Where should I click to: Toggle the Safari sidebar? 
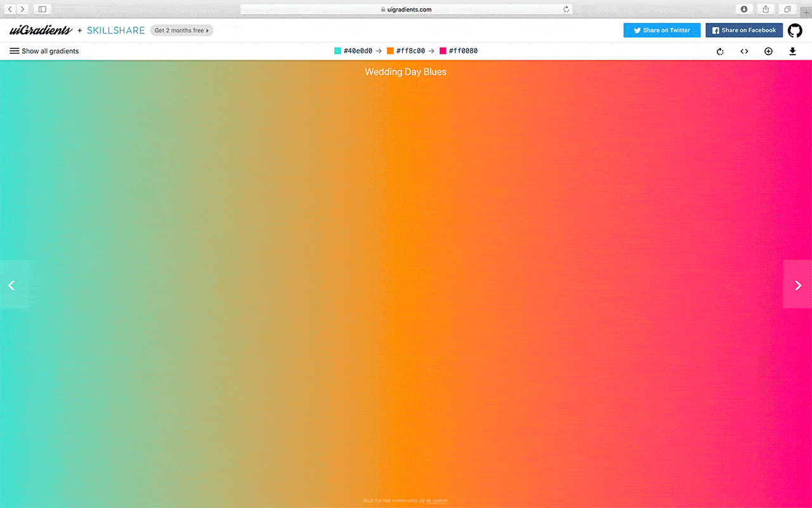click(x=43, y=10)
